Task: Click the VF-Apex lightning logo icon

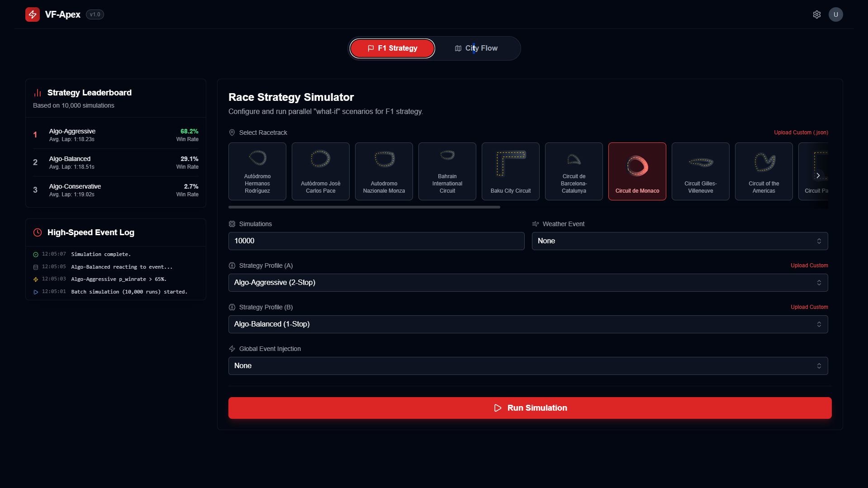Action: [33, 14]
